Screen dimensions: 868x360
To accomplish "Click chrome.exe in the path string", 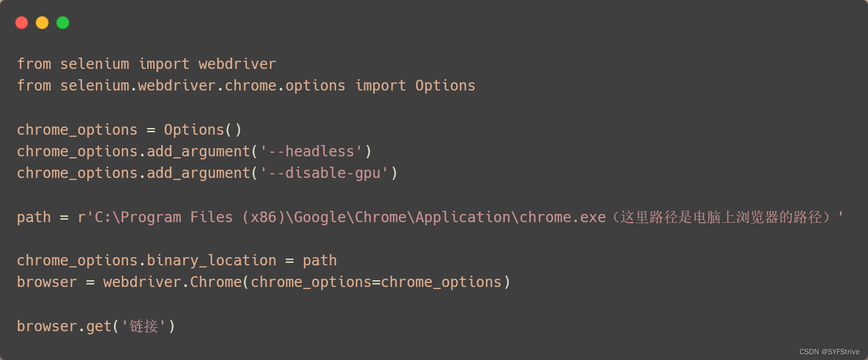I will click(x=563, y=217).
